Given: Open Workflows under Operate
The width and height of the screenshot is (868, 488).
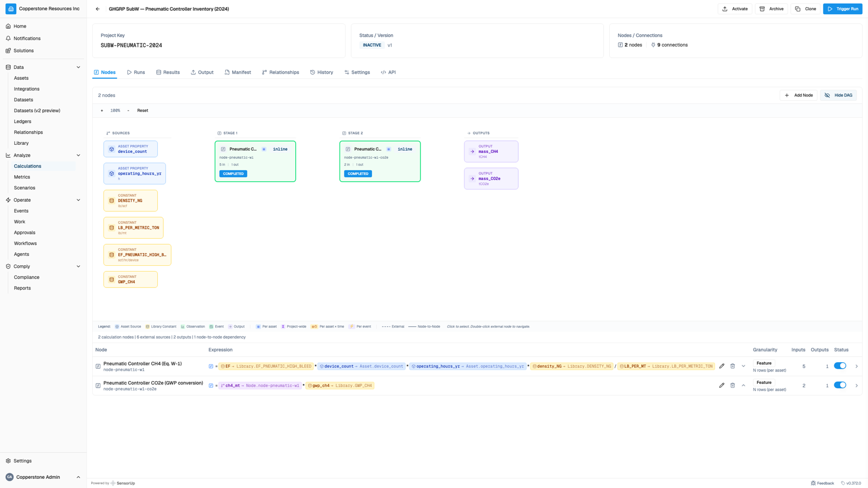Looking at the screenshot, I should click(x=25, y=243).
